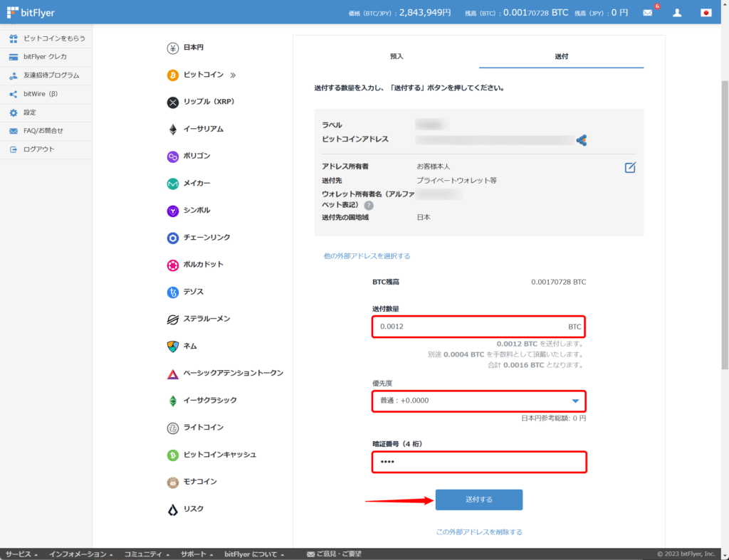Switch to the 送付 send tab
Screen dimensions: 729x560
pos(561,56)
